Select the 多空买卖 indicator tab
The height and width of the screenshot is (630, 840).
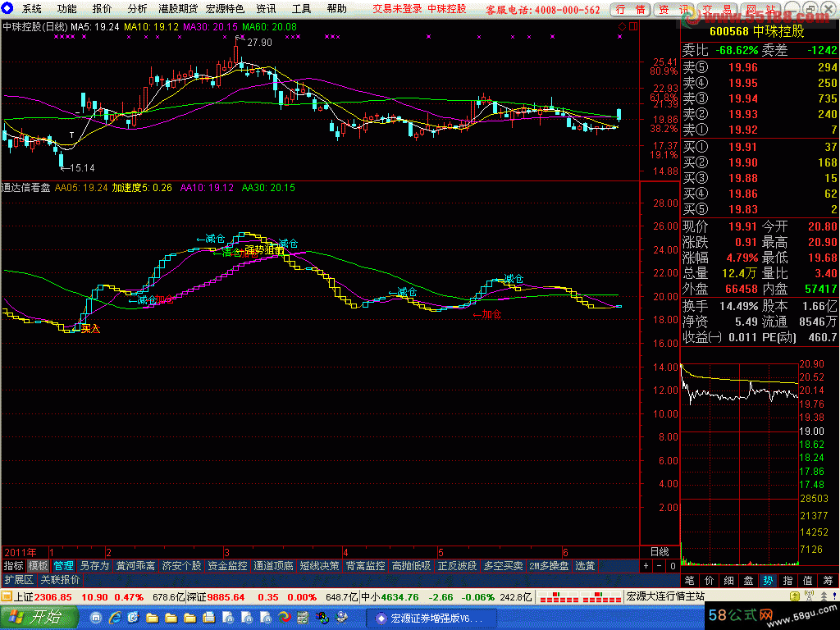click(x=503, y=566)
